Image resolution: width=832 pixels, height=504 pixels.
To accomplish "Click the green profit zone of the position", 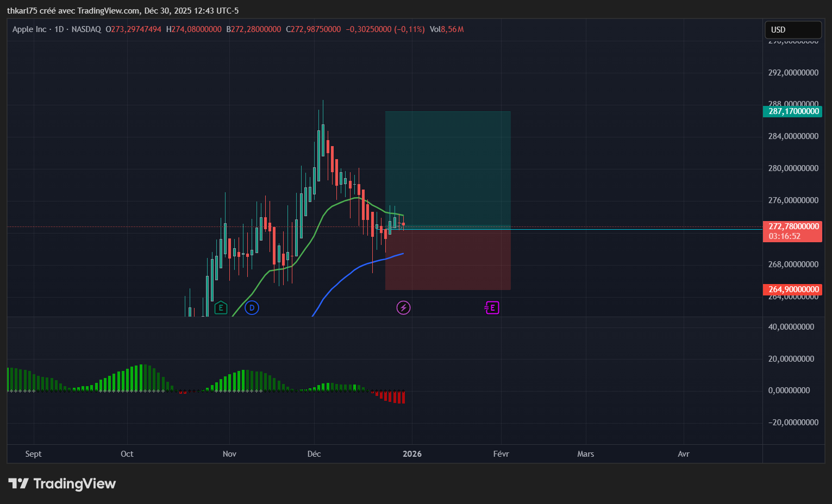I will [448, 170].
